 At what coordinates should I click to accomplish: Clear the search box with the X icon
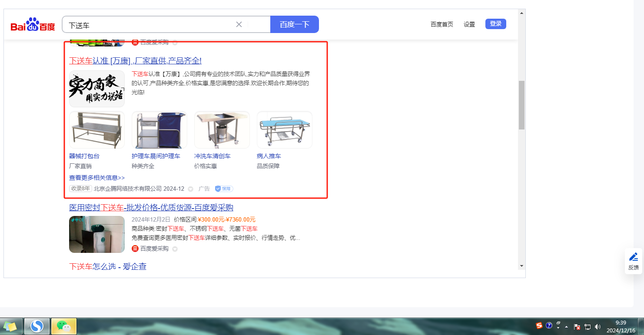(x=239, y=24)
